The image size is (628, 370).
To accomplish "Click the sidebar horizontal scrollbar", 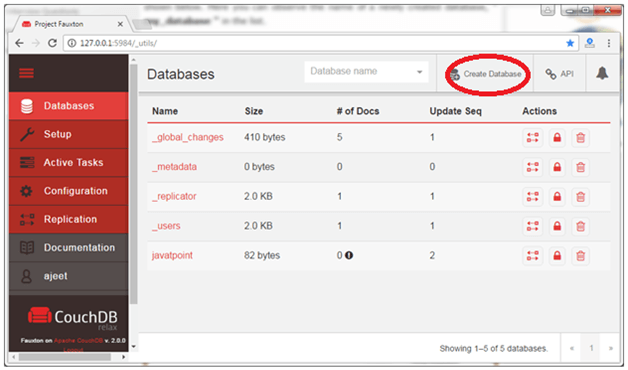I will (x=65, y=356).
